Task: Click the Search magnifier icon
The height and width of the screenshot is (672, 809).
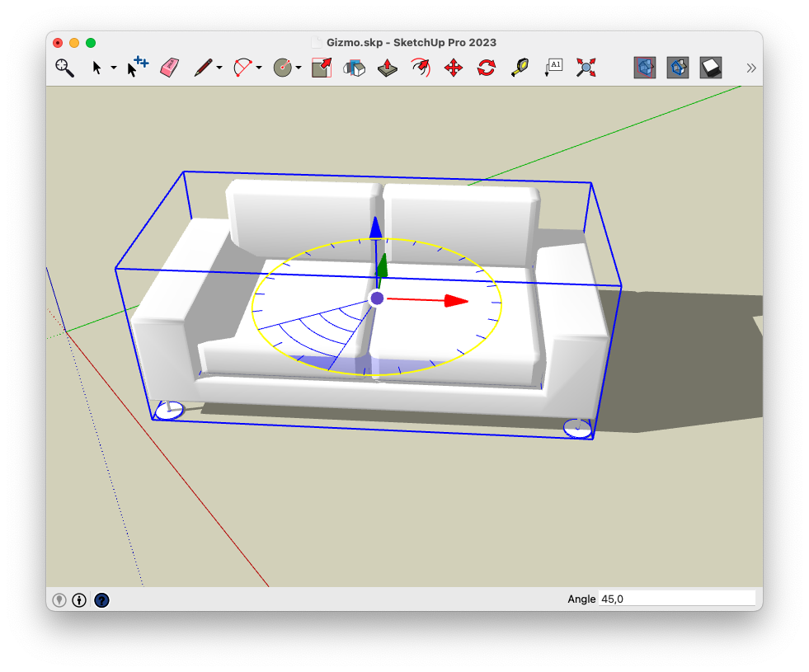Action: 64,68
